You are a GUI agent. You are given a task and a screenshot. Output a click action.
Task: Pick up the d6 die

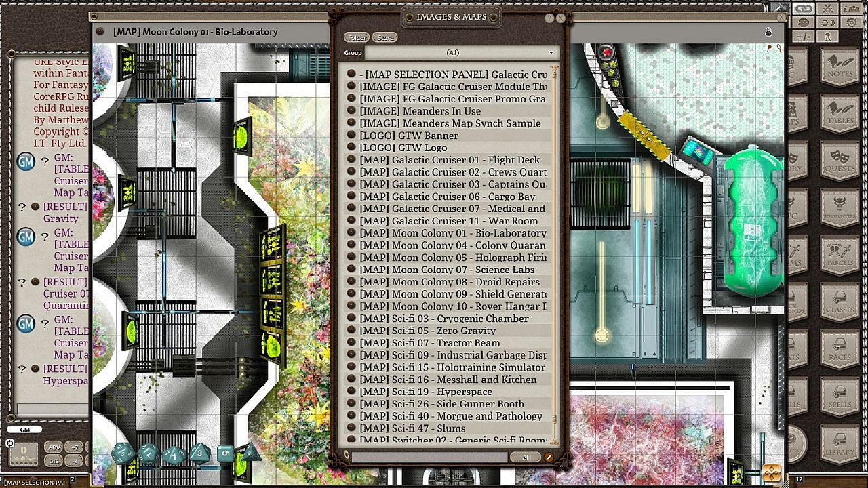tap(225, 454)
